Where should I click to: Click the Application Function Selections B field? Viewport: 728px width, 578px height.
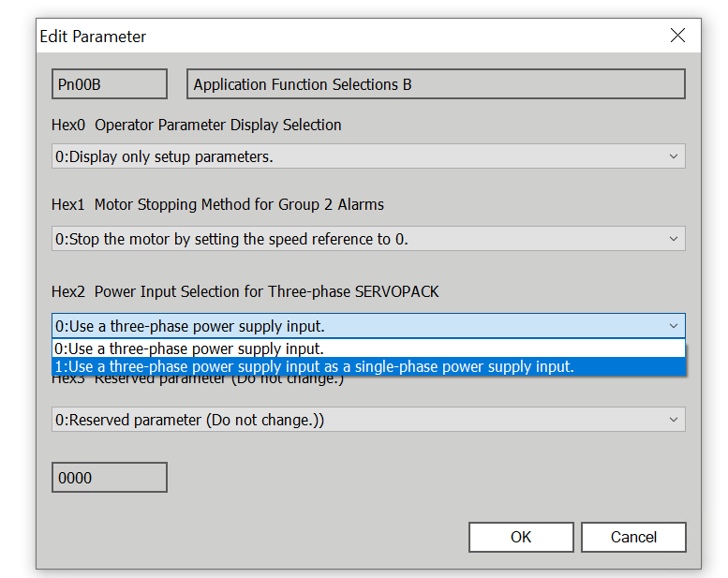point(436,84)
